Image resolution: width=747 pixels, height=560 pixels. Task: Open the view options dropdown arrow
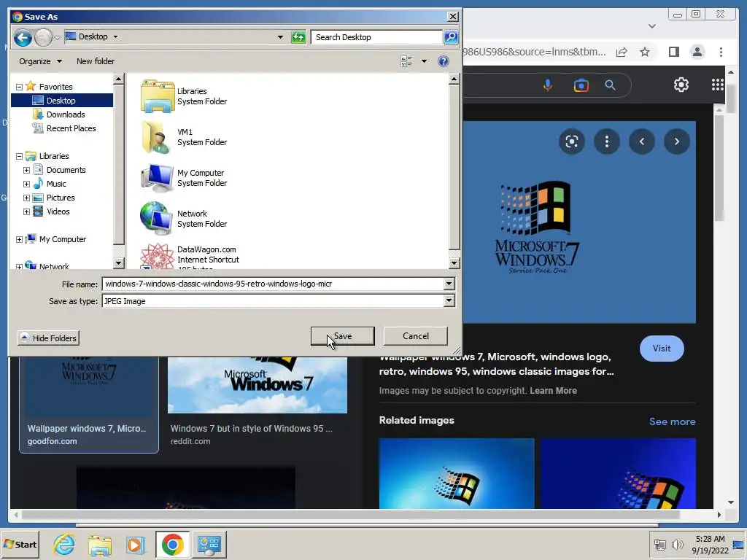click(x=424, y=61)
